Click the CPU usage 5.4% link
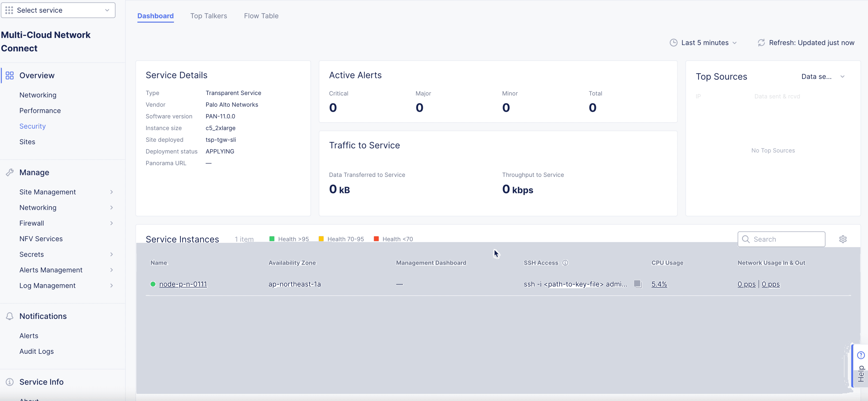 659,284
